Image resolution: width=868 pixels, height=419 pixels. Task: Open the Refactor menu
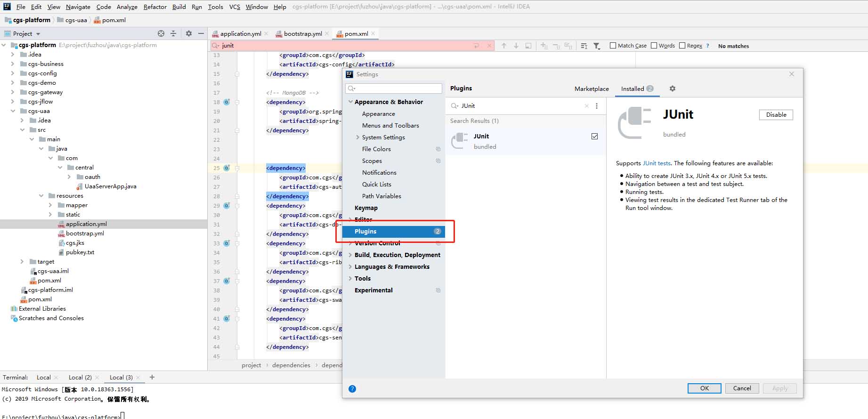coord(155,7)
